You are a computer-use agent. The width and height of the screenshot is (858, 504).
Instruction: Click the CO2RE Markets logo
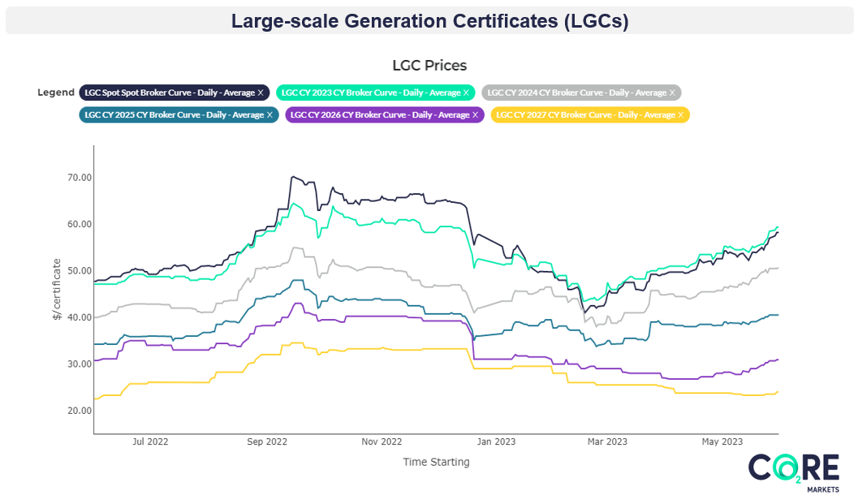(793, 469)
